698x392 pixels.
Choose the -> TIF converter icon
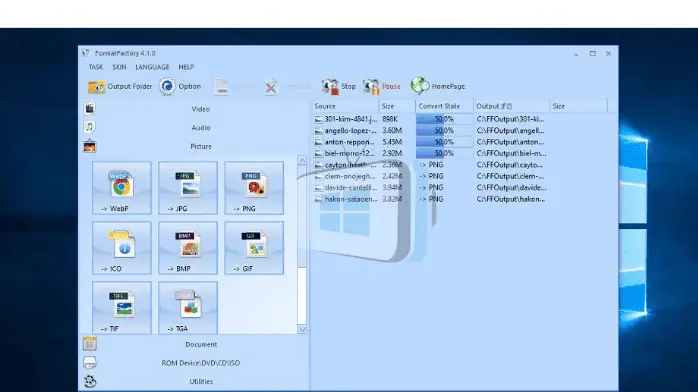122,307
